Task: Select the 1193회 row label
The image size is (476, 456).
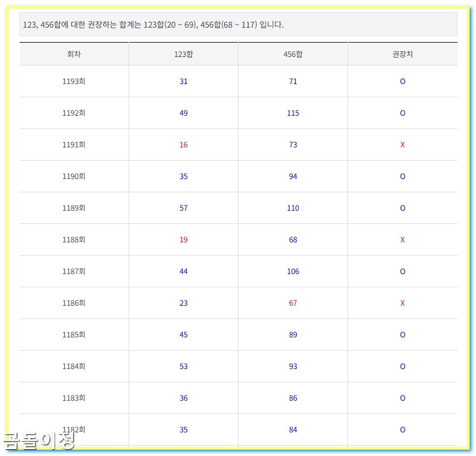Action: (x=74, y=81)
